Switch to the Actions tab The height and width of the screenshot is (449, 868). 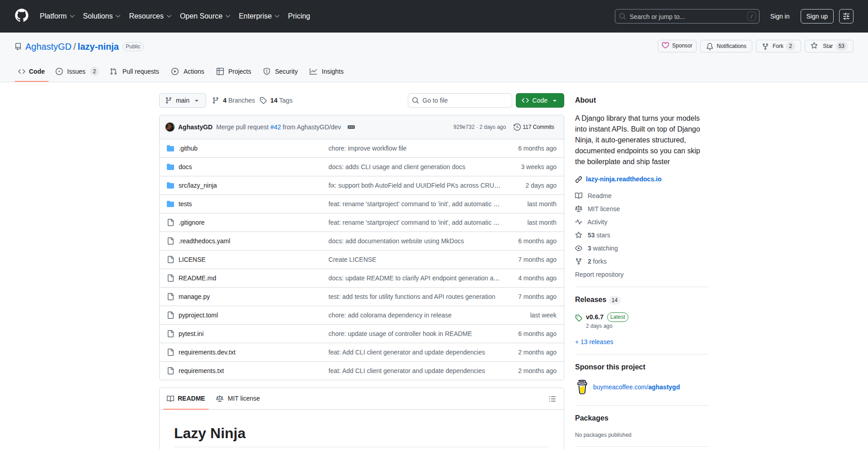coord(188,71)
